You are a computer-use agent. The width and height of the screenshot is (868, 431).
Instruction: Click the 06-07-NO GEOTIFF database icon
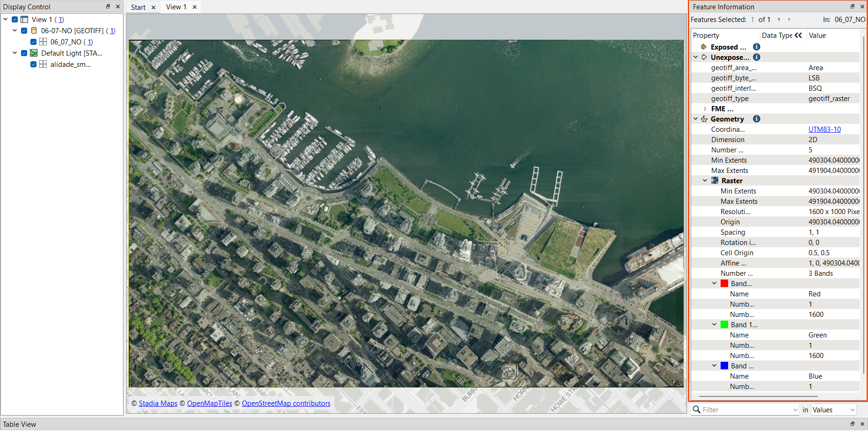pyautogui.click(x=34, y=30)
